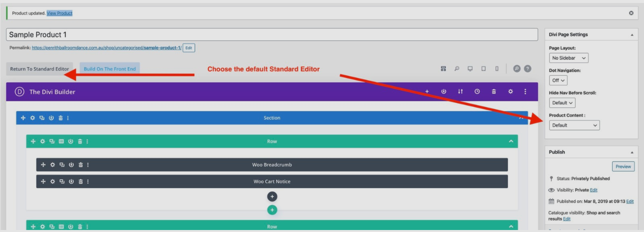The height and width of the screenshot is (232, 644).
Task: Duplicate the Section using its clone icon
Action: coord(42,118)
